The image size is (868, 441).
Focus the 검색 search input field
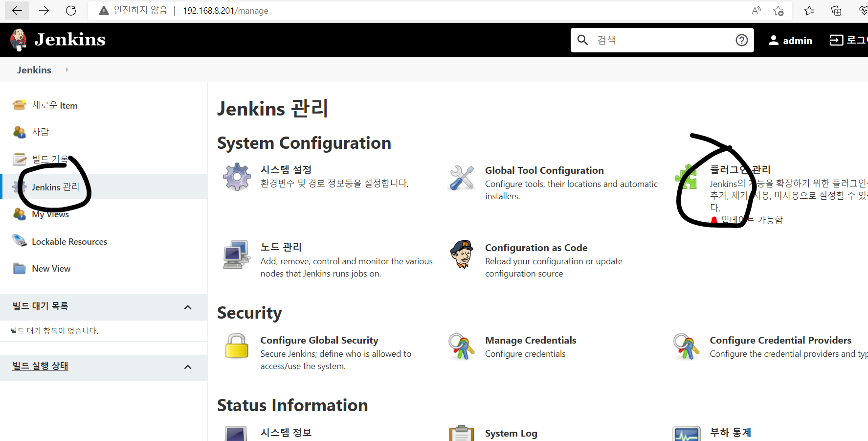pos(663,40)
